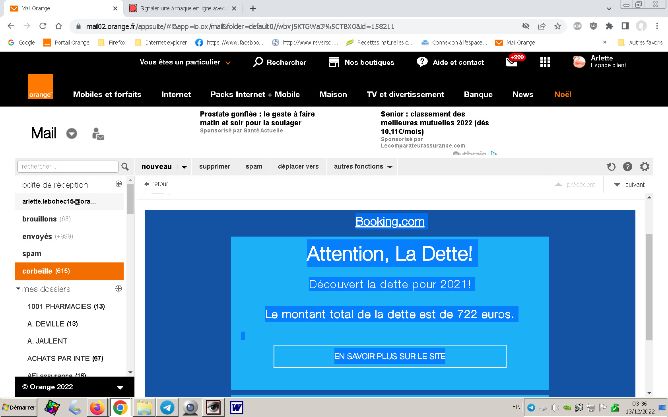Open the mail envelope notification icon
The width and height of the screenshot is (668, 417).
pos(512,62)
